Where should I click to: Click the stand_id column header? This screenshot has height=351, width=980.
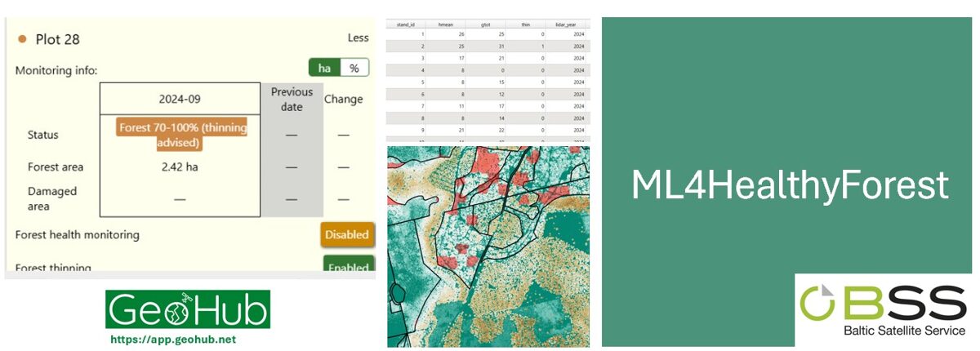(x=407, y=26)
